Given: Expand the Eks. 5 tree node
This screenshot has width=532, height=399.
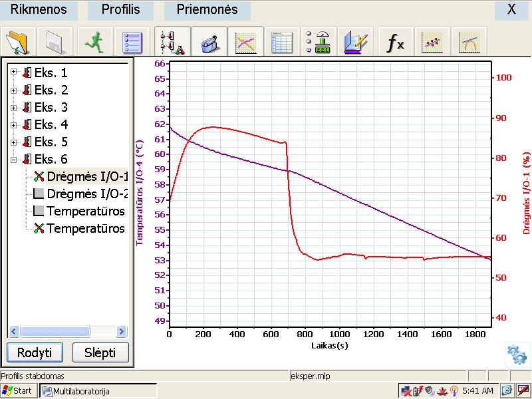Looking at the screenshot, I should [x=13, y=142].
